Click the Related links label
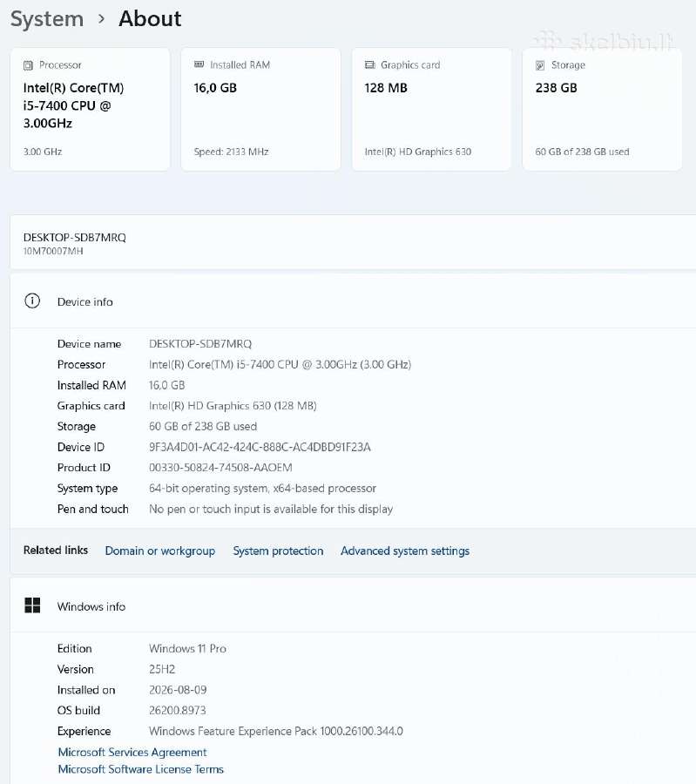 point(56,550)
